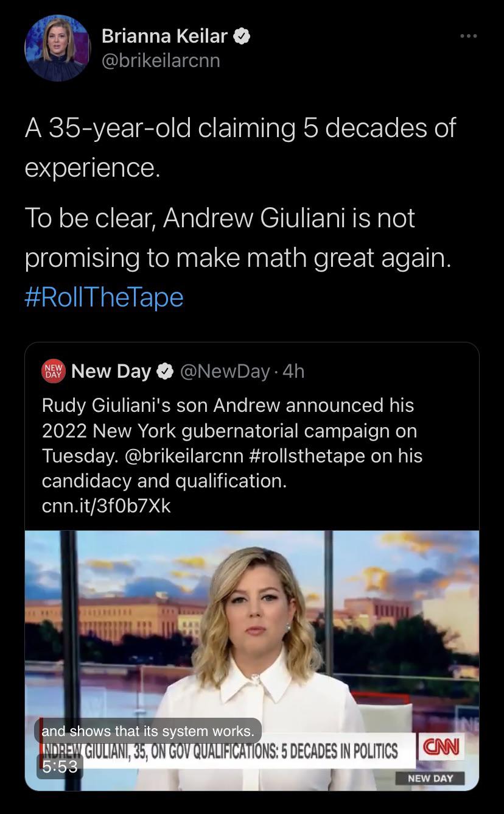The height and width of the screenshot is (814, 504).
Task: Open the @NewDay handle in quoted tweet
Action: pos(225,371)
